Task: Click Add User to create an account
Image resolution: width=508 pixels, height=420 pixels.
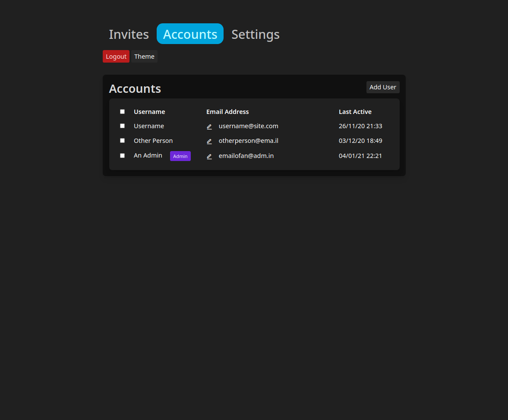Action: [382, 87]
